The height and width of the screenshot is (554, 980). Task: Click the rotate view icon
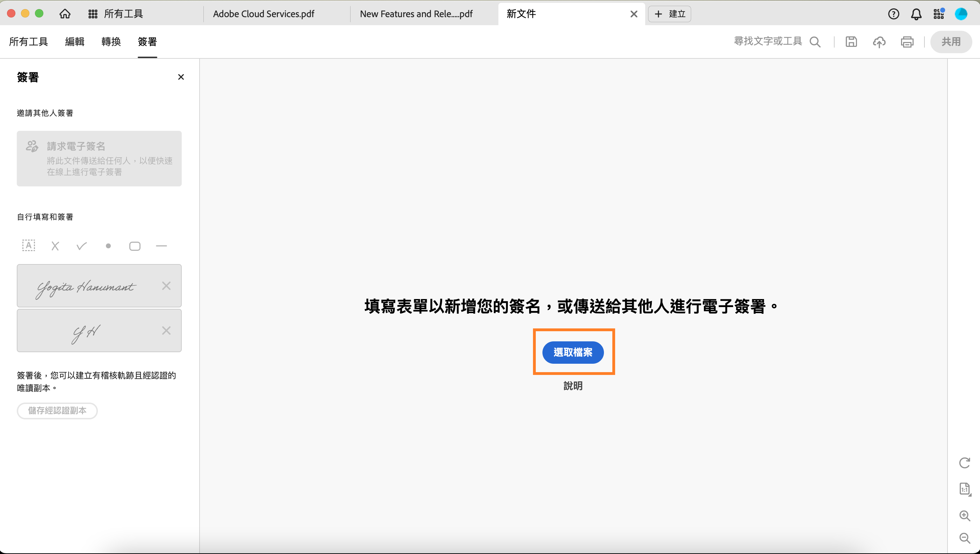[x=964, y=463]
